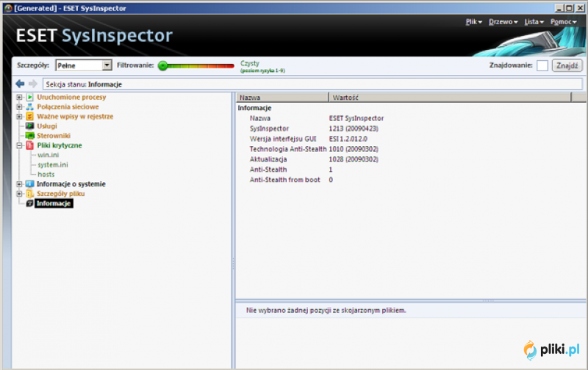The width and height of the screenshot is (588, 370).
Task: Select the highlighted Informacje tree item
Action: pyautogui.click(x=54, y=203)
